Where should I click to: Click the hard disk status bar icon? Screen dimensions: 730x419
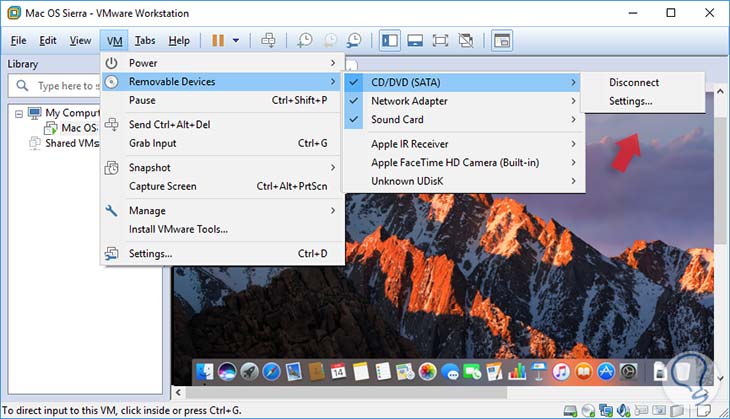(x=571, y=410)
